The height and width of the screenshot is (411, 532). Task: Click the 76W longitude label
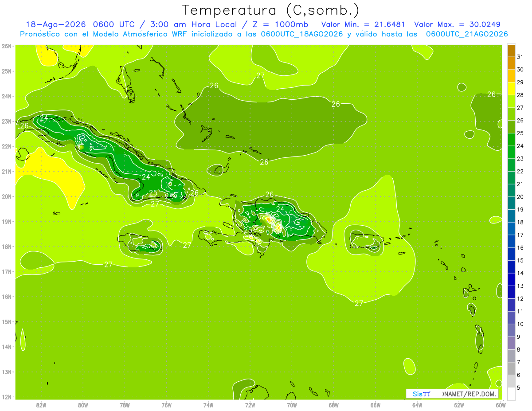pyautogui.click(x=166, y=405)
